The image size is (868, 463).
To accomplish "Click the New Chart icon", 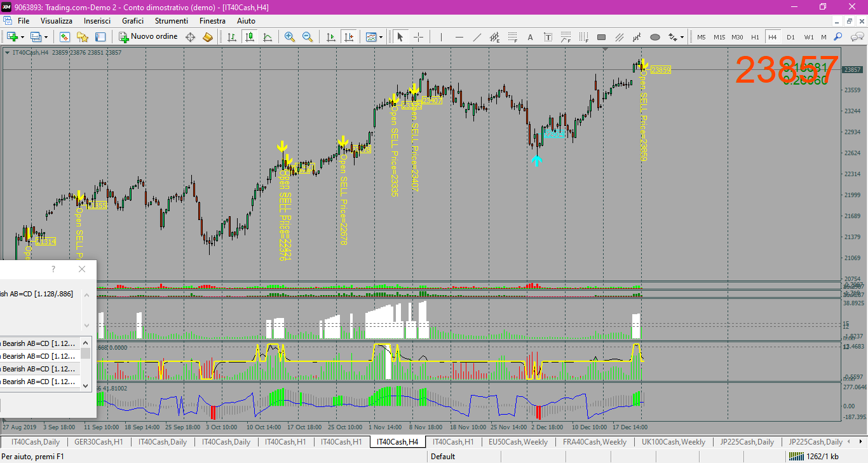I will tap(12, 37).
